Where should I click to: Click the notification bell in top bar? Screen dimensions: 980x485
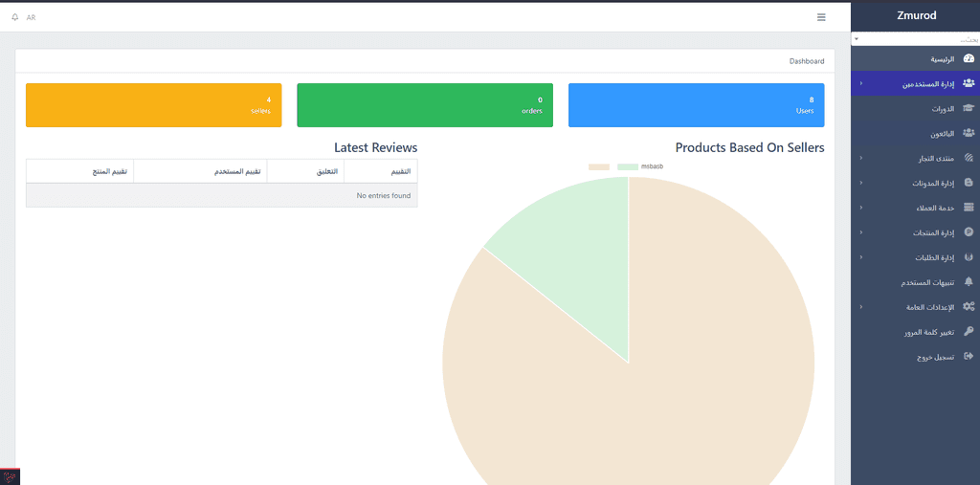tap(15, 17)
